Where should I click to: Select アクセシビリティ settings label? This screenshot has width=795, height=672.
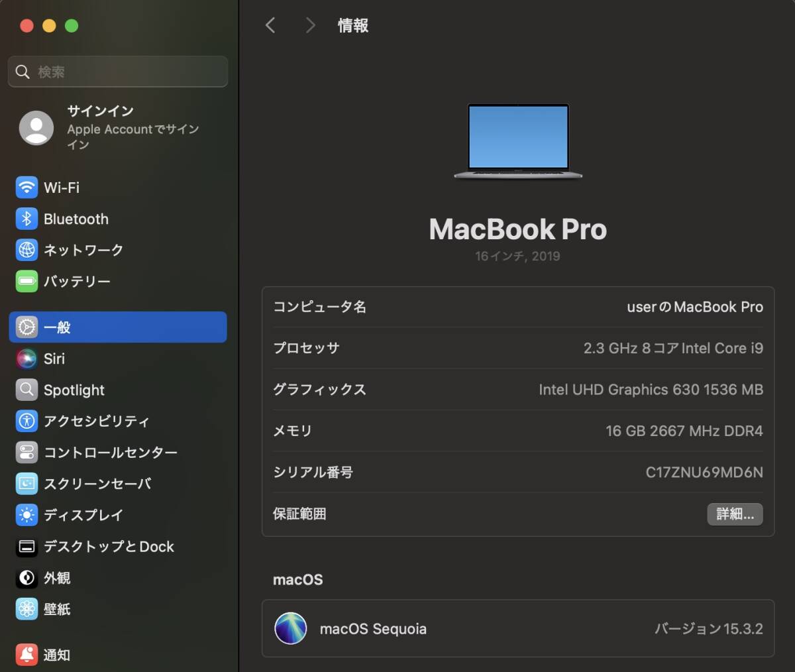point(97,421)
